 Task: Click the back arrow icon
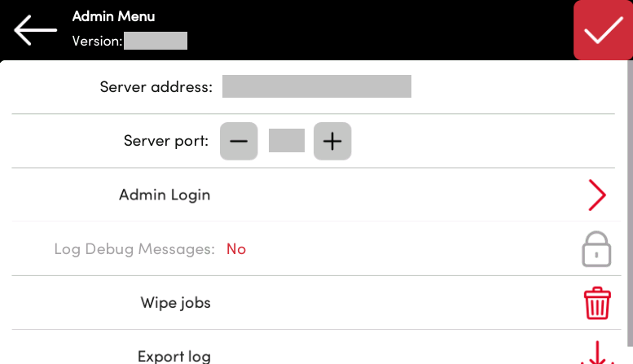click(x=35, y=30)
